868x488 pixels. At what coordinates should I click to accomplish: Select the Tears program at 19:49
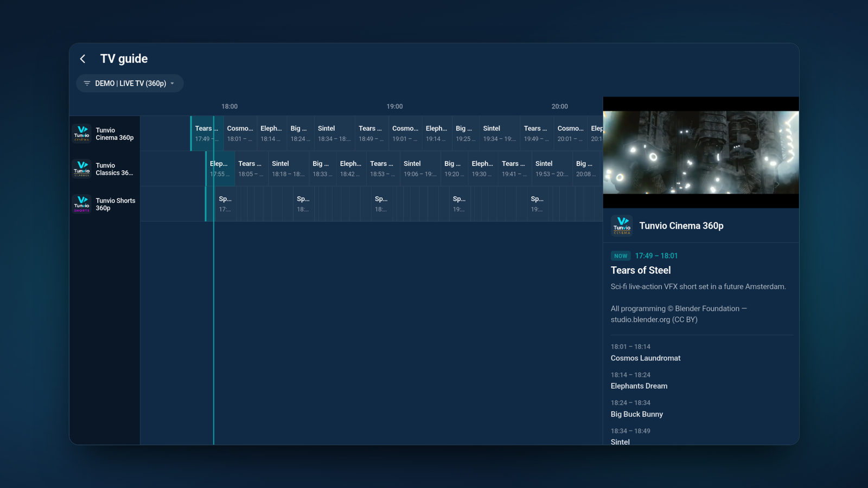tap(537, 133)
